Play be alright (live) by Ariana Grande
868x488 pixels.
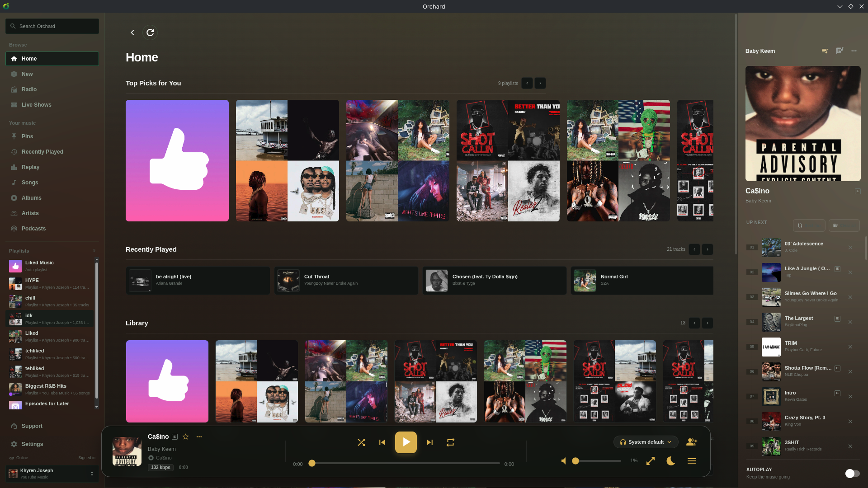click(x=198, y=281)
